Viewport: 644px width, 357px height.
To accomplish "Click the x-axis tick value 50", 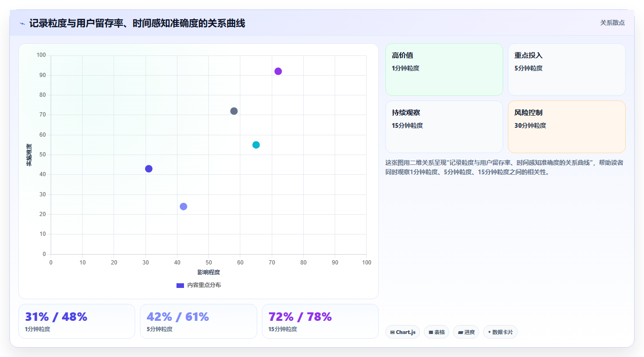I will tap(208, 262).
